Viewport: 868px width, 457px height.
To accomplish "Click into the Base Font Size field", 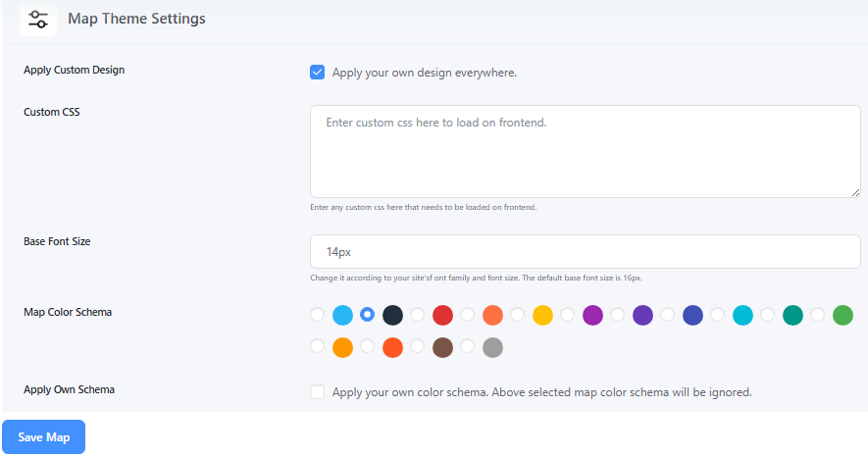I will point(586,252).
